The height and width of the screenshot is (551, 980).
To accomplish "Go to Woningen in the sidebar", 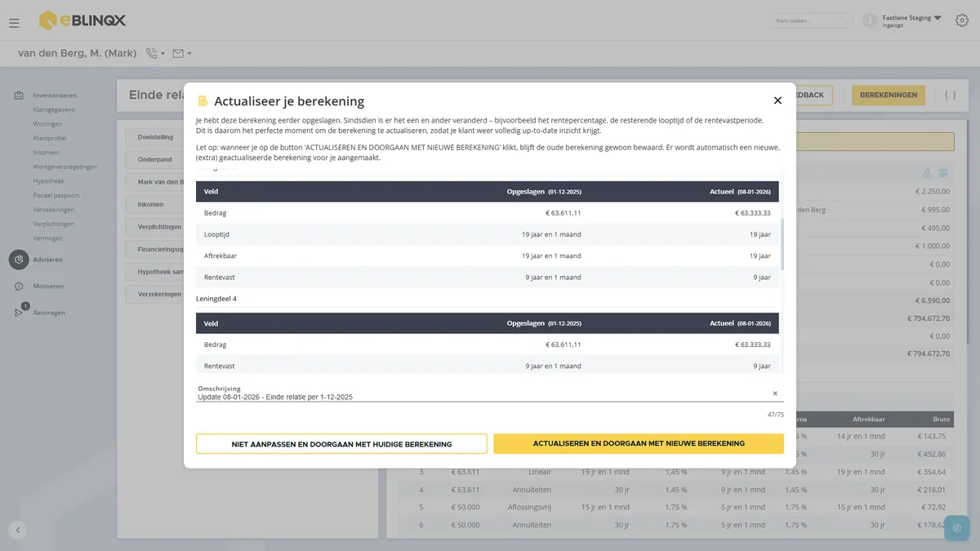I will 47,124.
